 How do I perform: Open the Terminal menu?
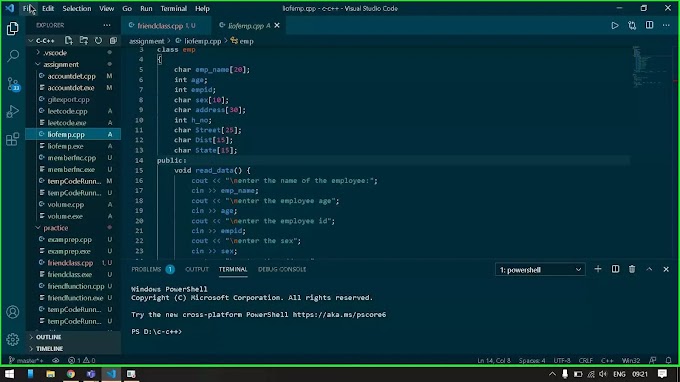coord(173,8)
